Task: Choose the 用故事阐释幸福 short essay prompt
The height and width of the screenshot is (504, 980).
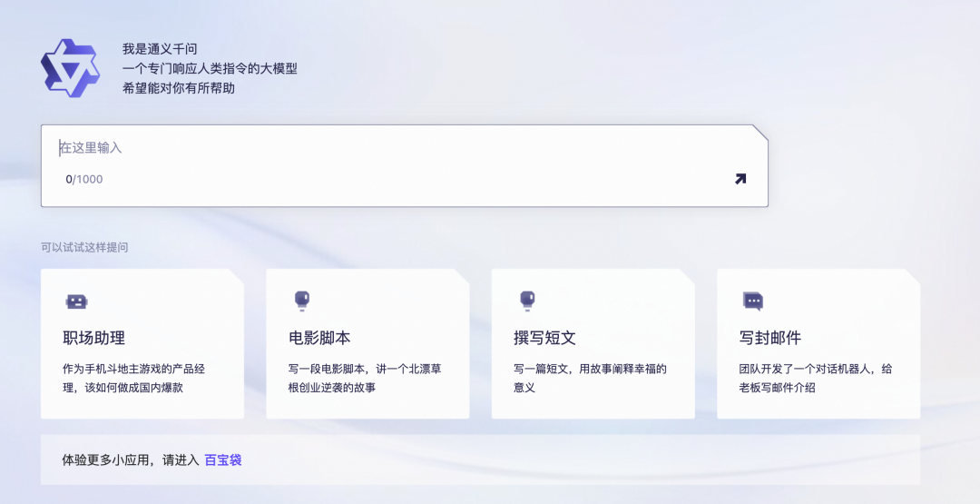Action: click(590, 378)
